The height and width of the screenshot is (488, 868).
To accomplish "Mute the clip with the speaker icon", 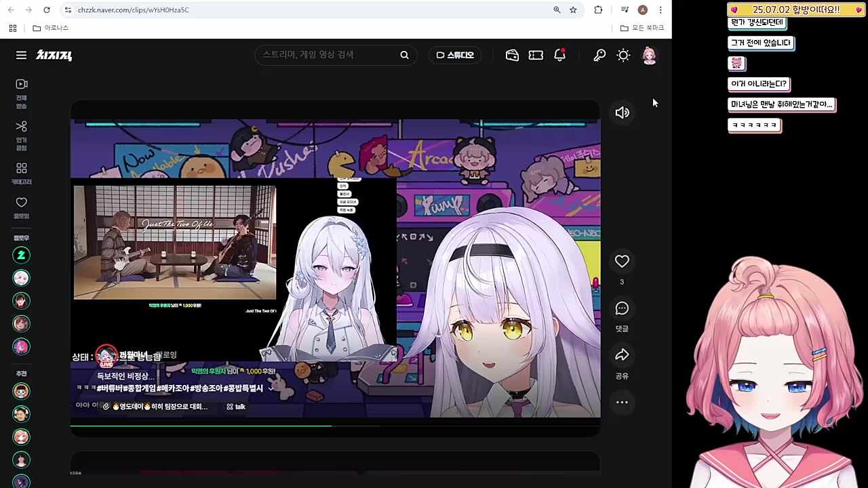I will click(622, 113).
